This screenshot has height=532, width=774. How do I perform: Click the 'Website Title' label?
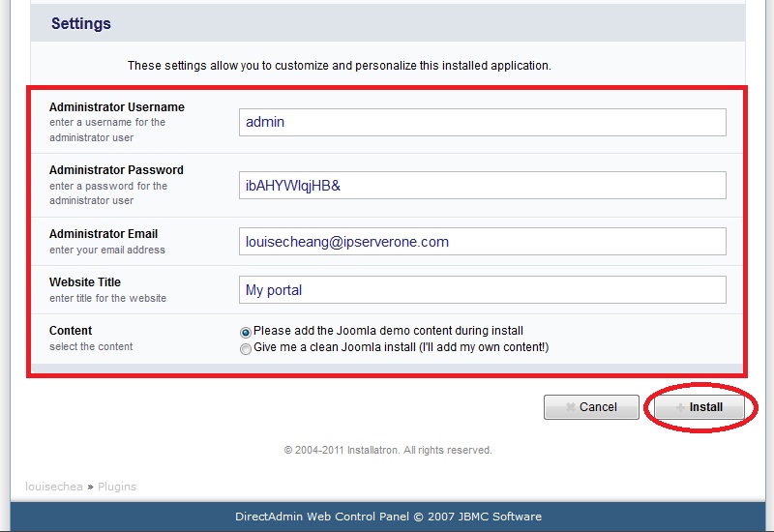(x=85, y=282)
